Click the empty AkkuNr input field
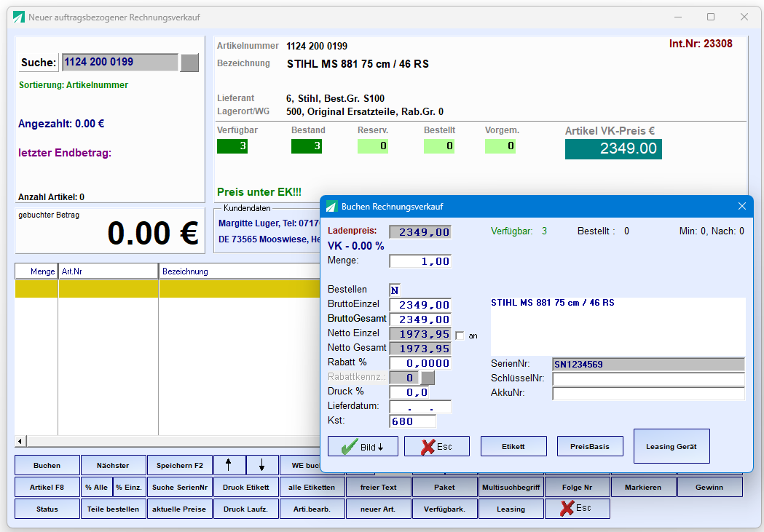The image size is (764, 532). 648,393
